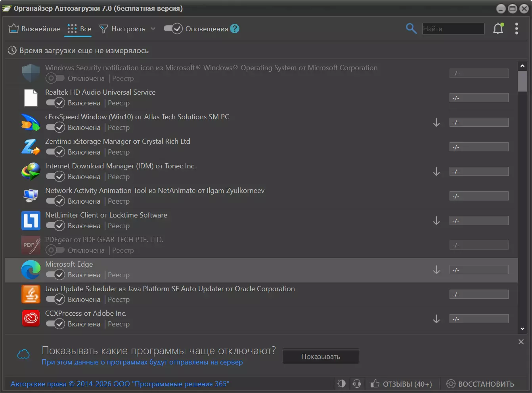Enable Windows Security notification icon startup toggle
This screenshot has width=532, height=393.
tap(55, 78)
